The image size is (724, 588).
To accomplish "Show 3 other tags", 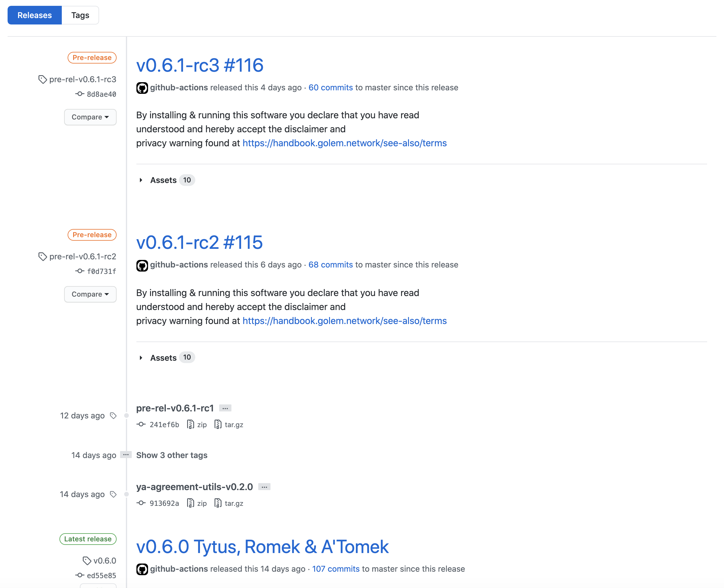I will click(x=171, y=455).
